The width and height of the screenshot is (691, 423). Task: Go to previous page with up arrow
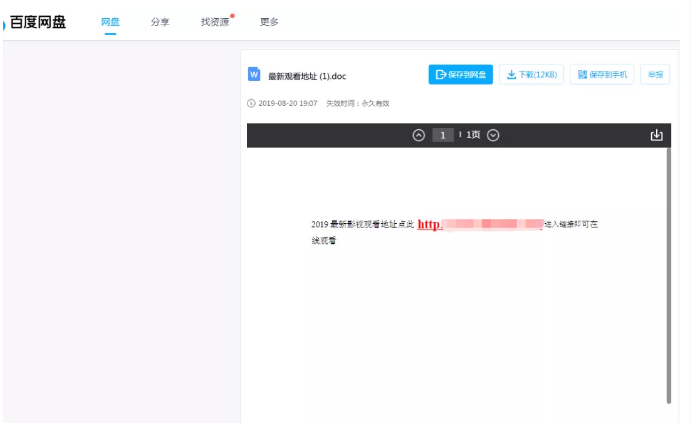pyautogui.click(x=419, y=135)
